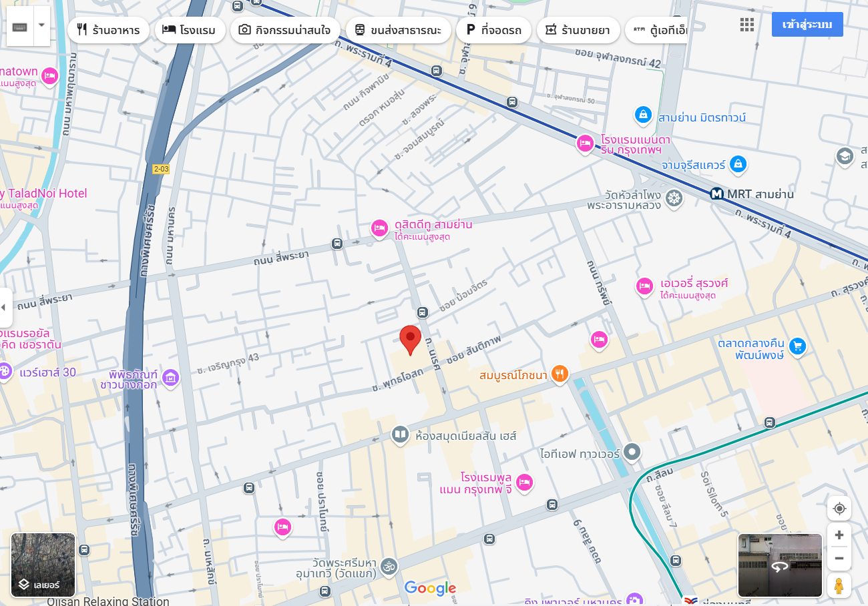Select the MRT สามย่าน station icon
Screen dimensions: 868x606
click(x=717, y=194)
